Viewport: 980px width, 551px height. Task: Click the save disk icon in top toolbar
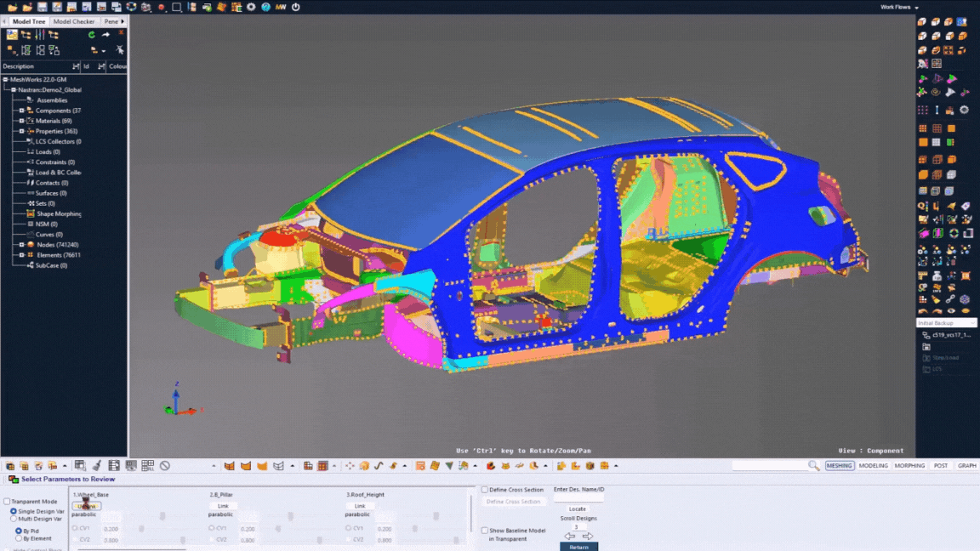tap(43, 7)
